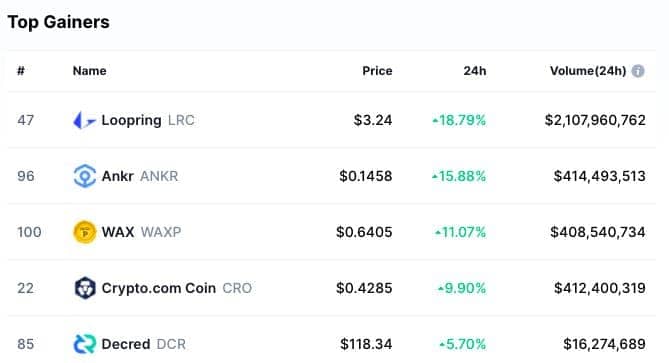Click the Loopring coin logo icon
This screenshot has width=669, height=363.
point(84,120)
